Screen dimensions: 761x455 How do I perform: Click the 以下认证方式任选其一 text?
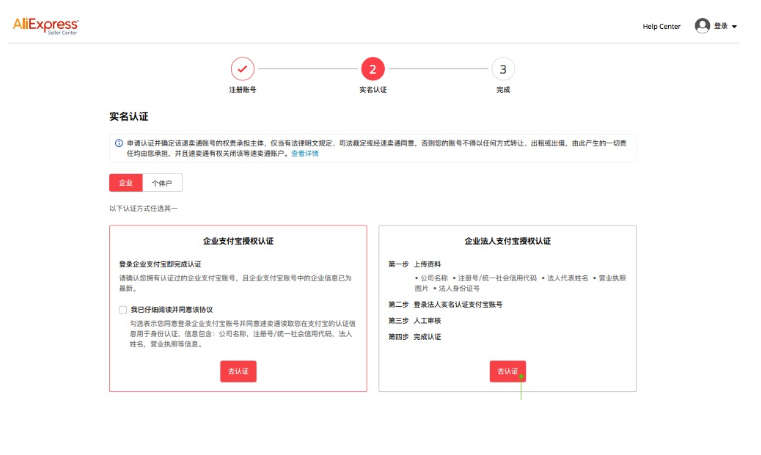(144, 209)
